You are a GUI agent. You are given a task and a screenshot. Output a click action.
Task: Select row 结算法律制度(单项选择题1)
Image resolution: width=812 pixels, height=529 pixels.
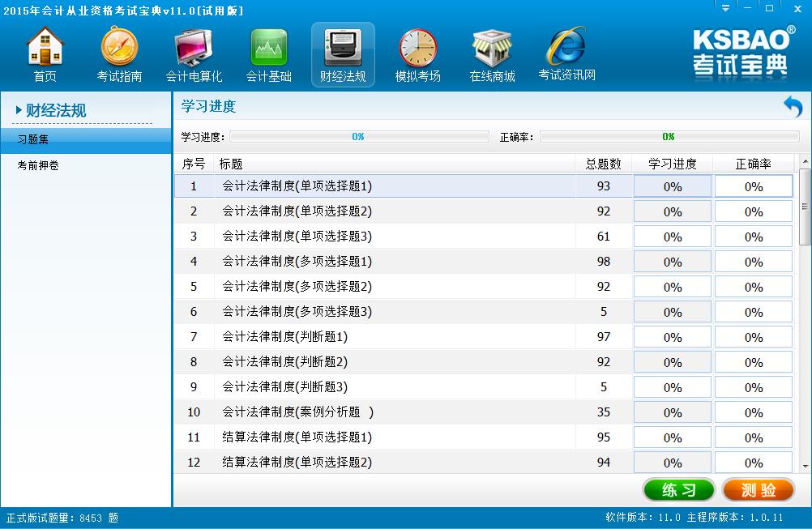click(297, 437)
